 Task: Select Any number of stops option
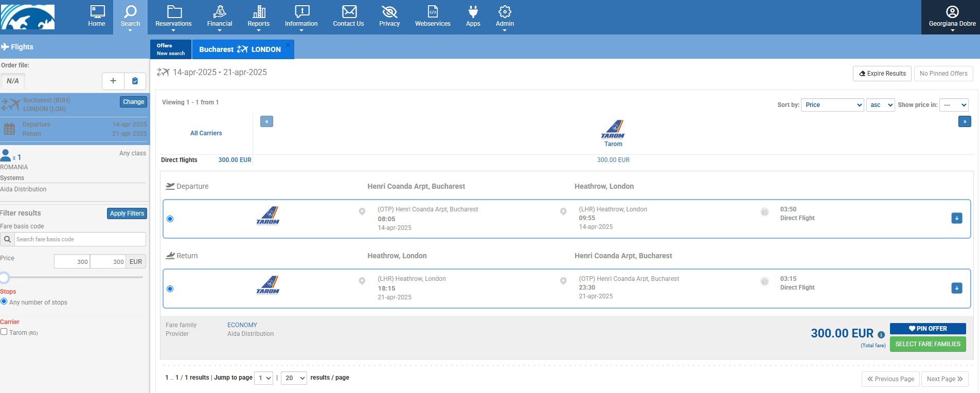4,301
